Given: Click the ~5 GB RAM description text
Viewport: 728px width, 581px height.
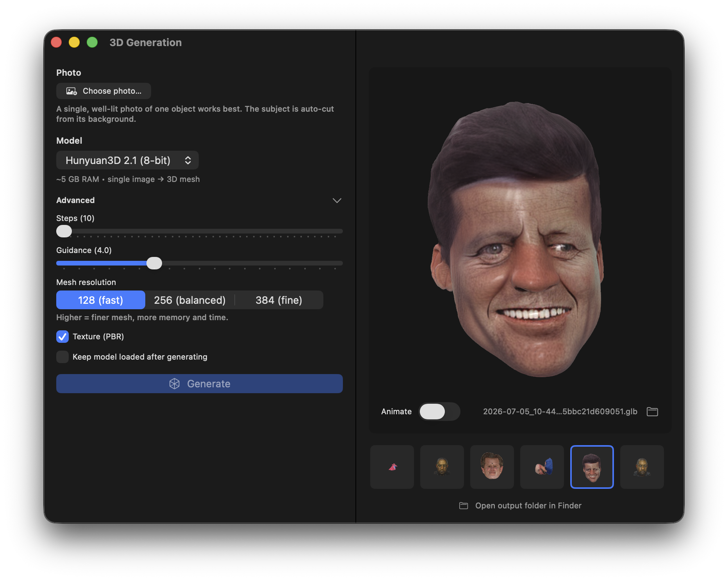Looking at the screenshot, I should [x=128, y=179].
